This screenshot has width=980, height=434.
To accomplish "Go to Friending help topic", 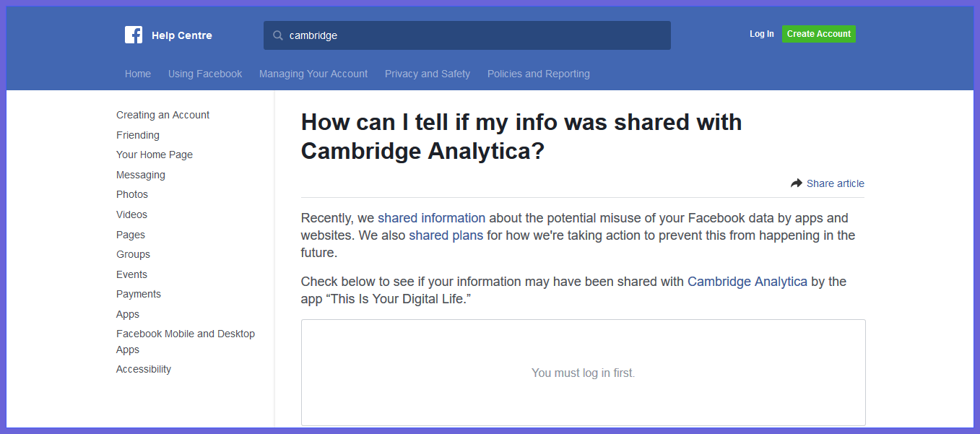I will click(x=138, y=135).
